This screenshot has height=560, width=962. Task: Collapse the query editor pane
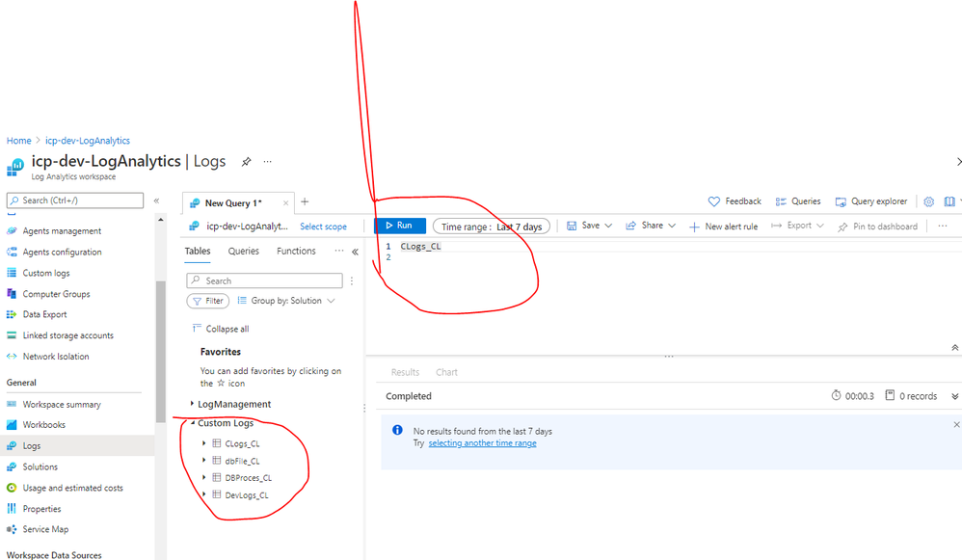click(954, 348)
